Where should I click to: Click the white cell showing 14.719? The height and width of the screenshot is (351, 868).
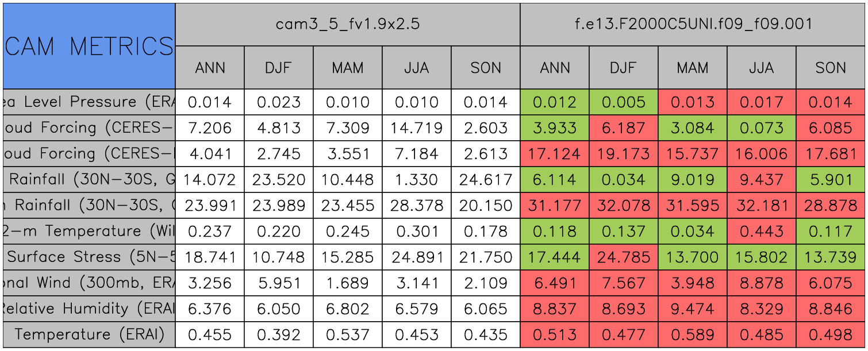[417, 128]
